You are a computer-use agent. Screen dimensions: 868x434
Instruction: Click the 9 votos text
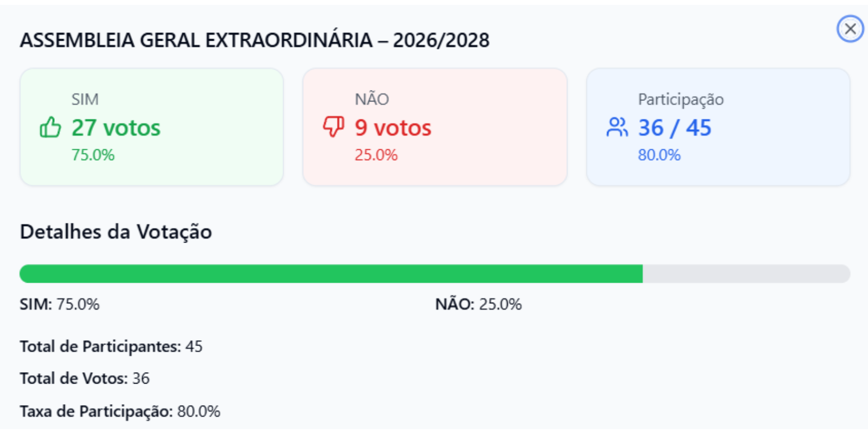coord(393,128)
